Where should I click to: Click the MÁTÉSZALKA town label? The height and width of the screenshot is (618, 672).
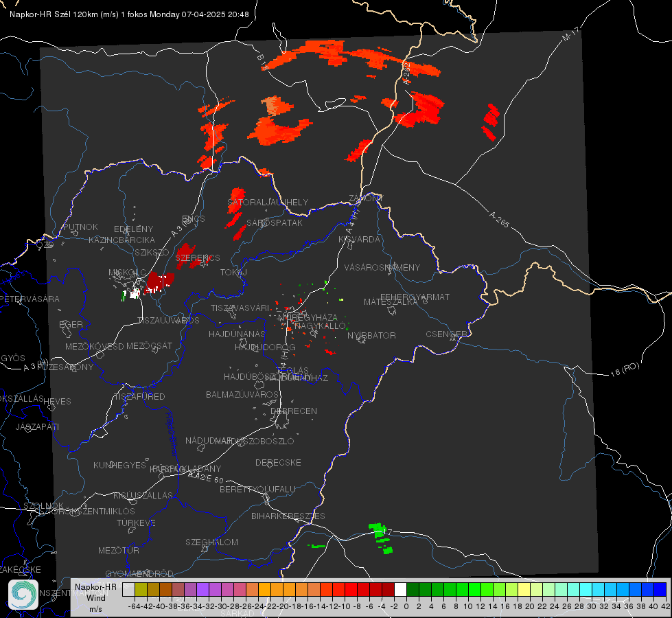[391, 302]
